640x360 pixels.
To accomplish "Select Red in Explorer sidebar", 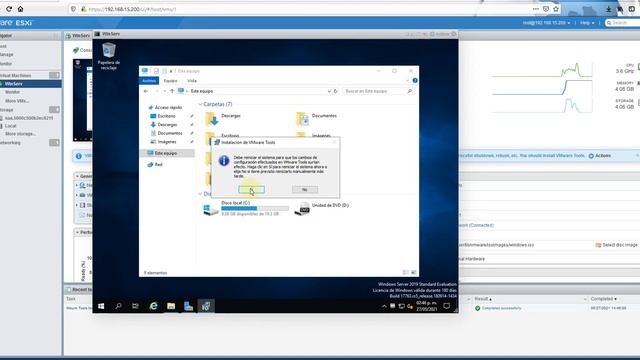I will click(x=158, y=164).
